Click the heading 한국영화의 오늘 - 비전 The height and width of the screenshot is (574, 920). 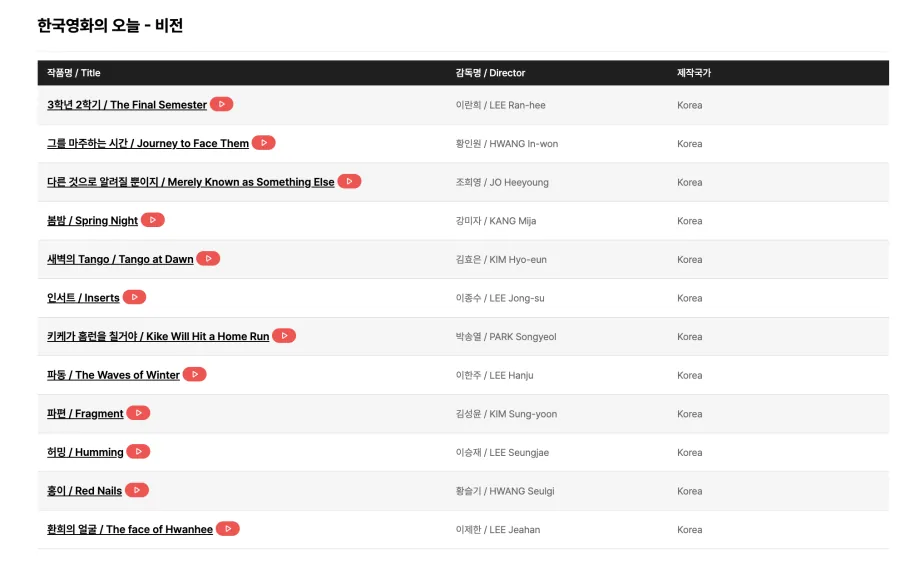pos(110,25)
